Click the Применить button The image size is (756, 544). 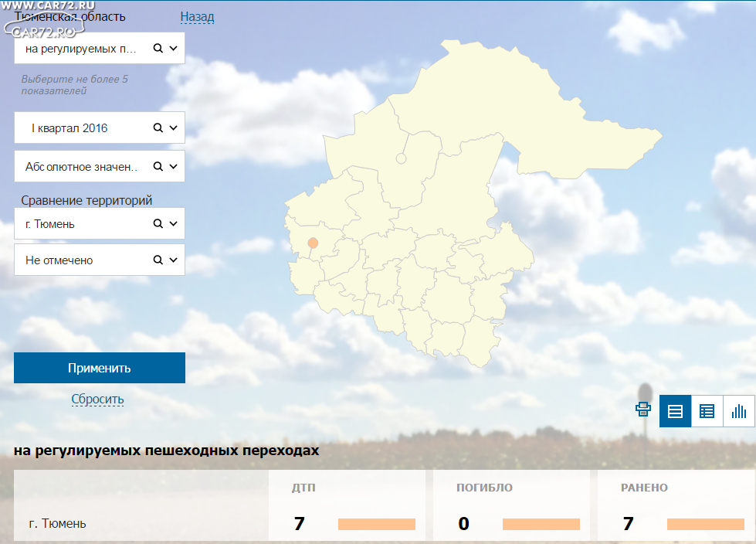click(100, 368)
